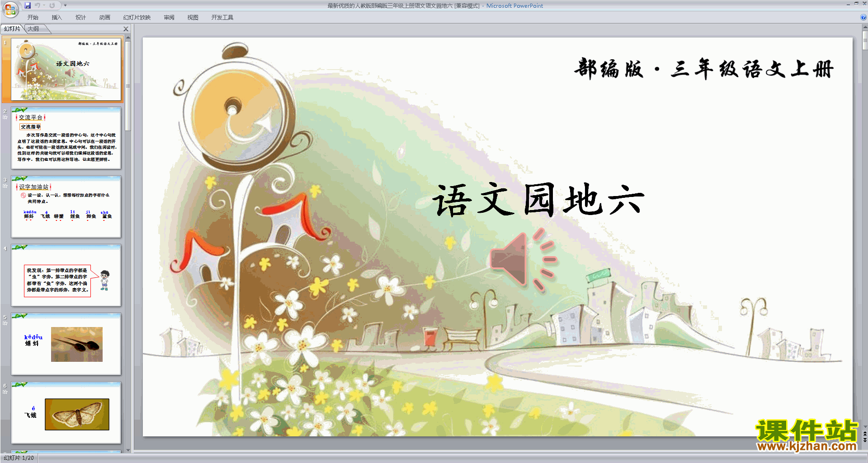868x463 pixels.
Task: Open the 审阅 ribbon tab
Action: point(169,18)
